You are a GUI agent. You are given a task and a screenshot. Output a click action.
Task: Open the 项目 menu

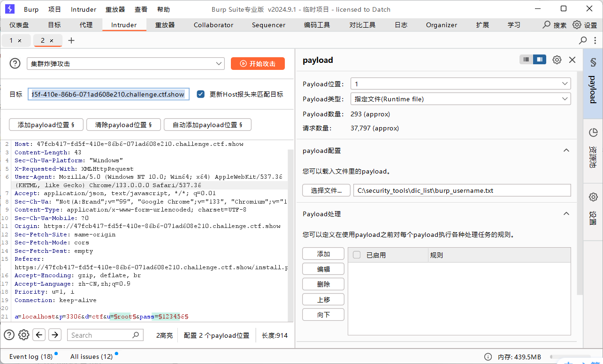point(54,9)
